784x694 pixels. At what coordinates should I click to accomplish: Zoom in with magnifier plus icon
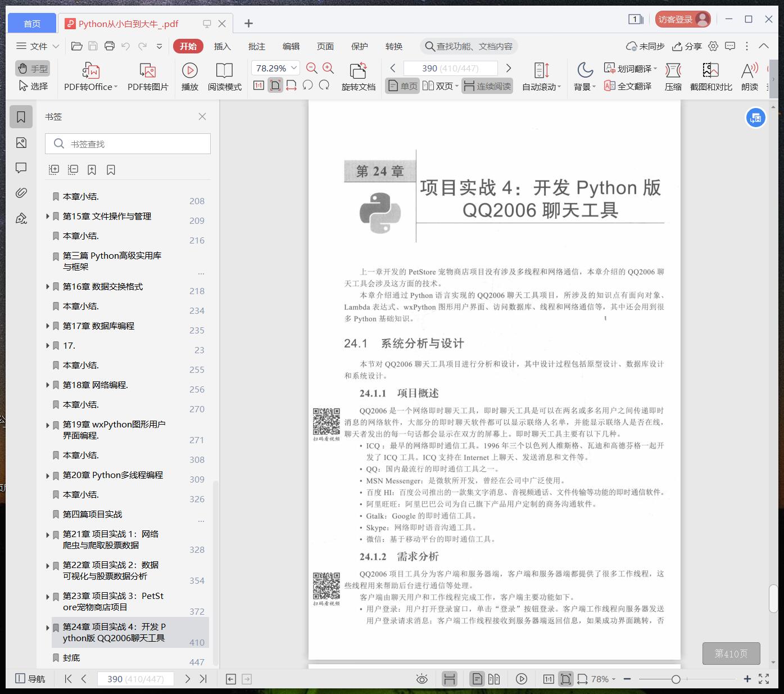[x=328, y=68]
